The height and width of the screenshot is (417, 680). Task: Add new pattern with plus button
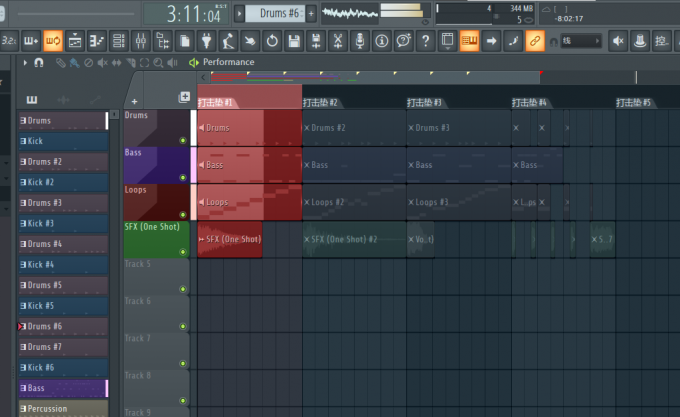coord(311,13)
